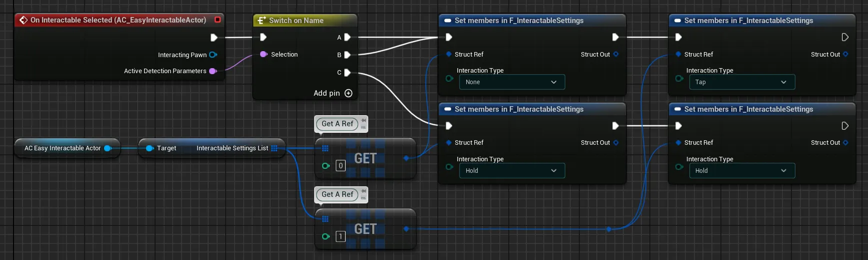Click Struct Out pin on lower-right Set members node

[845, 143]
